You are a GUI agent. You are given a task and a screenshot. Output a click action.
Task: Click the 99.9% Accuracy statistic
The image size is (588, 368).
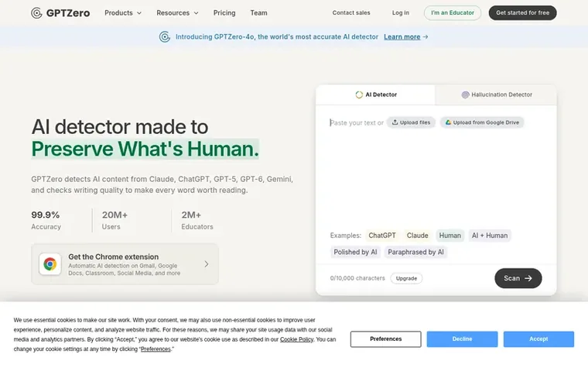46,221
